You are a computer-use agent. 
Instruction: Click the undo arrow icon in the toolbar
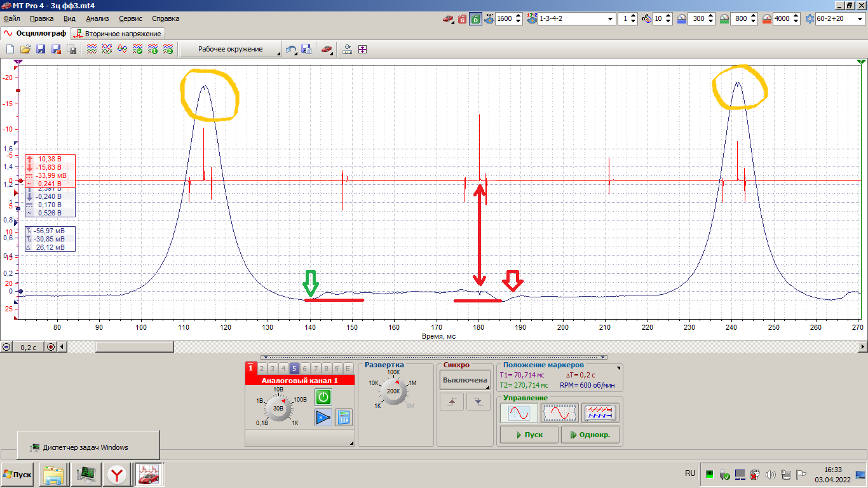(x=290, y=49)
